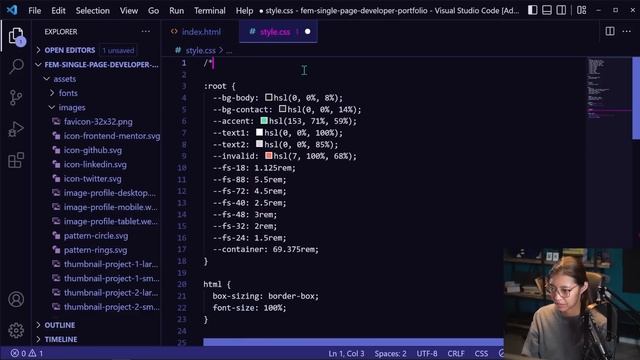Change indentation via Spaces: 2

coord(390,353)
